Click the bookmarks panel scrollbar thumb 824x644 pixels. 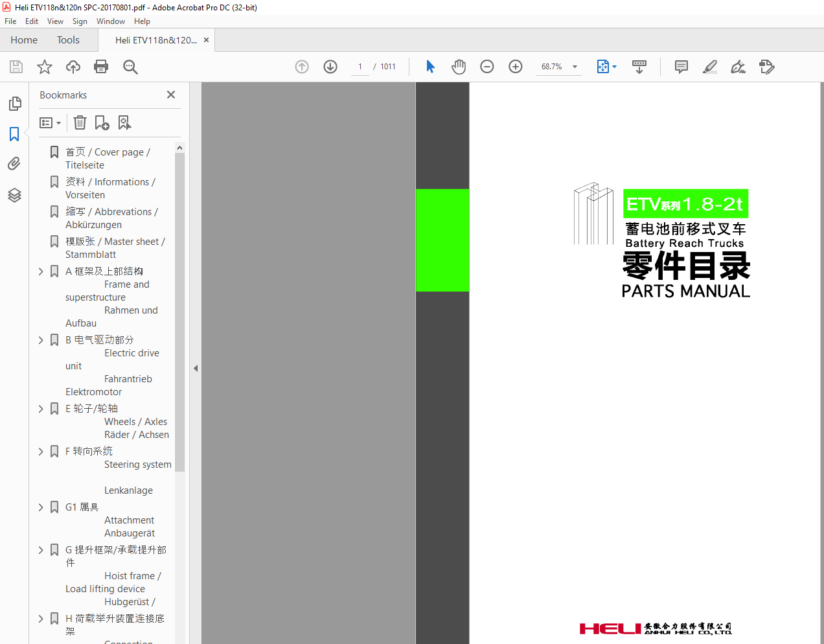179,311
